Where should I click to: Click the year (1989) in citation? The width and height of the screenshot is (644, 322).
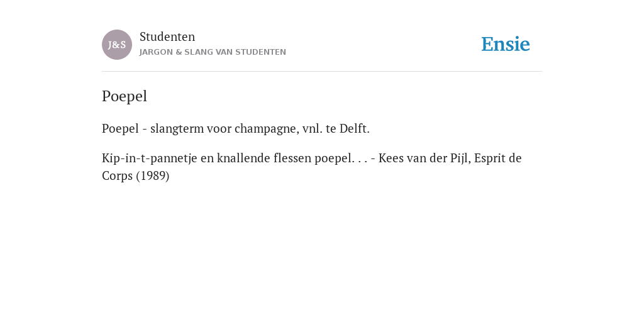(153, 176)
